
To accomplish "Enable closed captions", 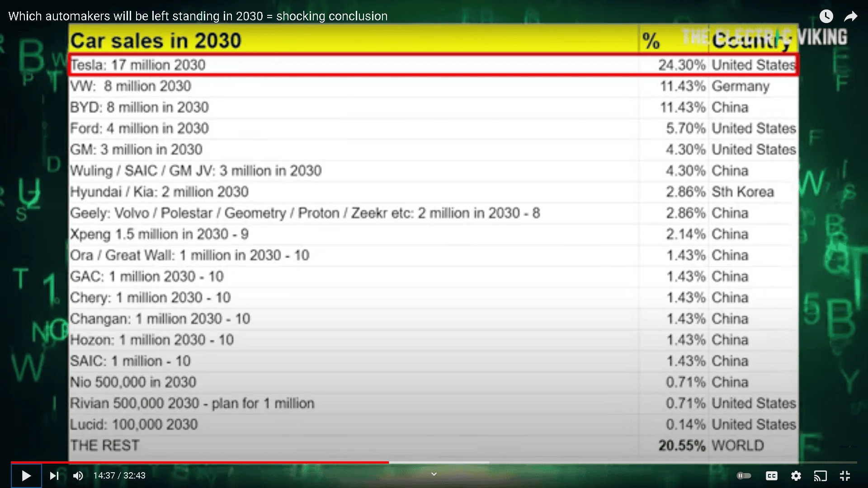I will 772,475.
